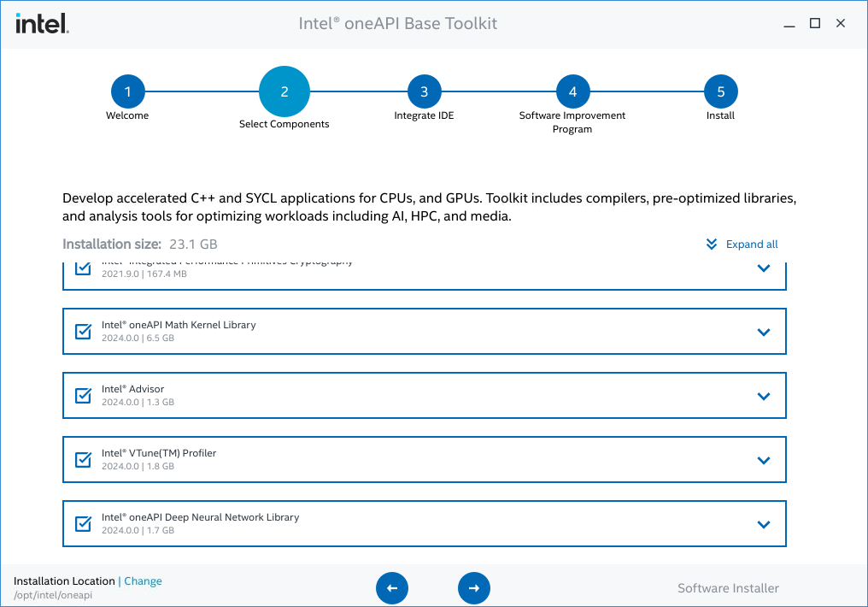Toggle the Intel VTune Profiler checkbox
The height and width of the screenshot is (607, 868).
(83, 460)
